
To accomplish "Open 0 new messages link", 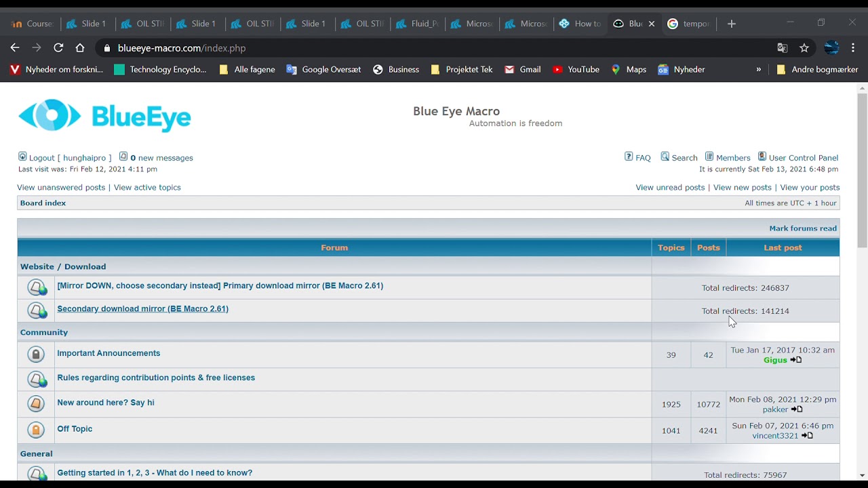I will pos(161,158).
